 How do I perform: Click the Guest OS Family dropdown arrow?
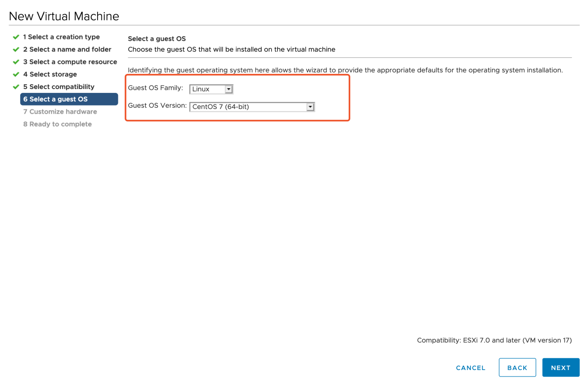[x=229, y=89]
